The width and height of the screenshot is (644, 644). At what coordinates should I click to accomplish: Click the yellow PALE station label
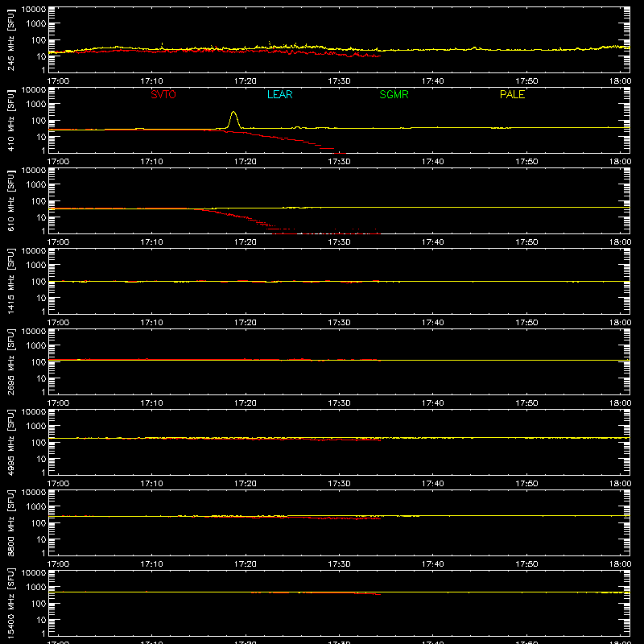(x=512, y=94)
